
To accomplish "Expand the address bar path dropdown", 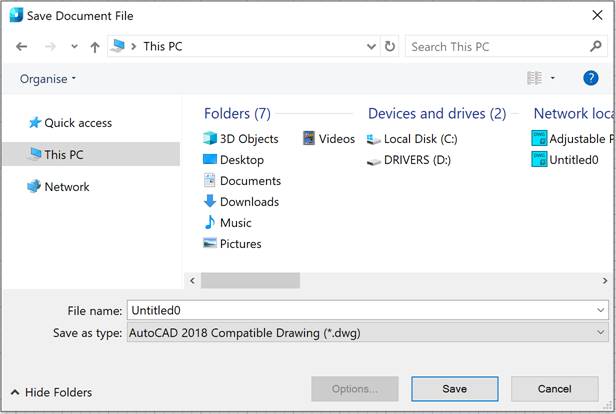I will coord(370,47).
